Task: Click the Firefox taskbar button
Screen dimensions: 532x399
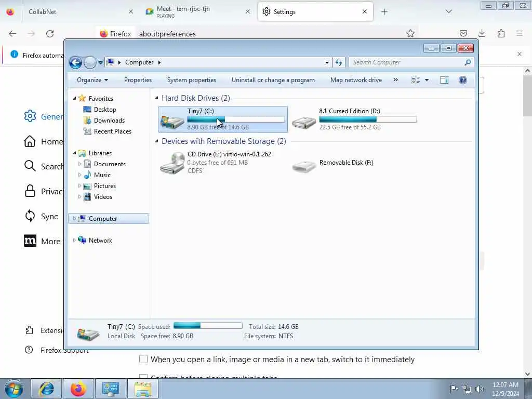Action: 78,389
